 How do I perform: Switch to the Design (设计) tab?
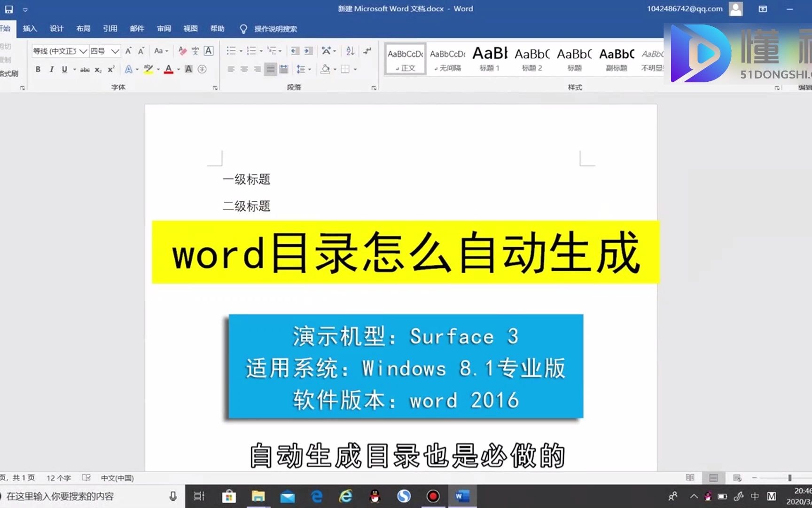pyautogui.click(x=56, y=29)
